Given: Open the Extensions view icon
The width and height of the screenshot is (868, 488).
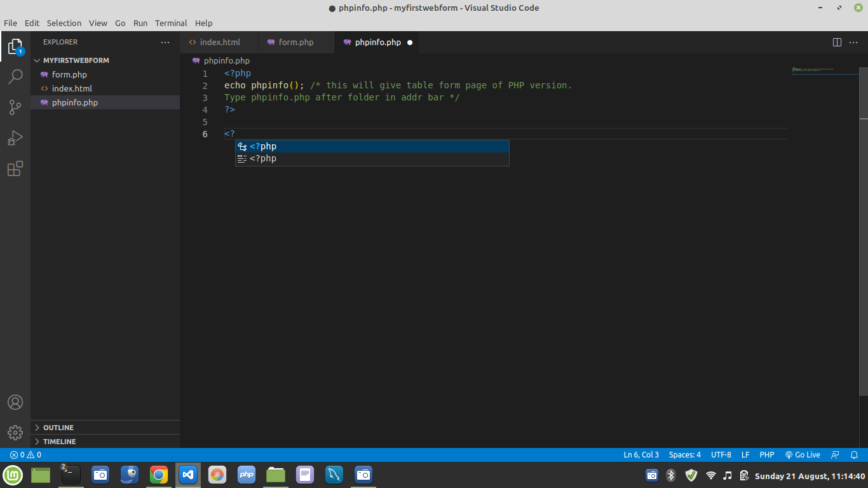Looking at the screenshot, I should coord(15,168).
